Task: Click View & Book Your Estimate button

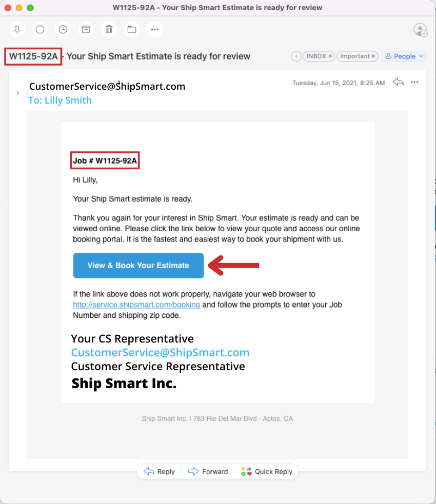Action: (138, 266)
